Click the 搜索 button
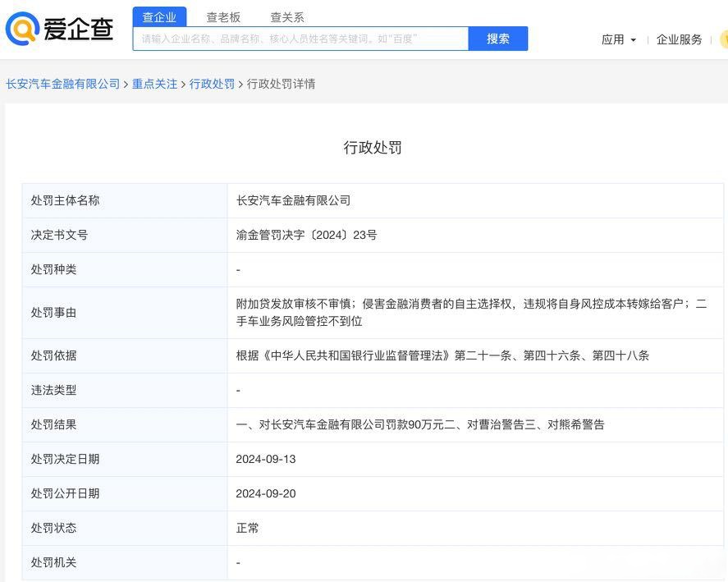Screen dimensions: 728x582 [x=497, y=39]
